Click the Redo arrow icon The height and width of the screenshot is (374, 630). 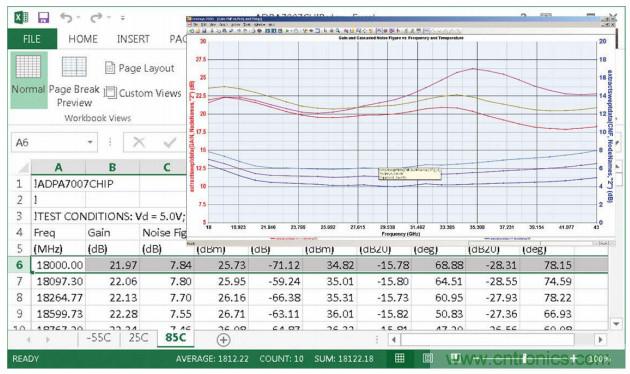click(96, 18)
